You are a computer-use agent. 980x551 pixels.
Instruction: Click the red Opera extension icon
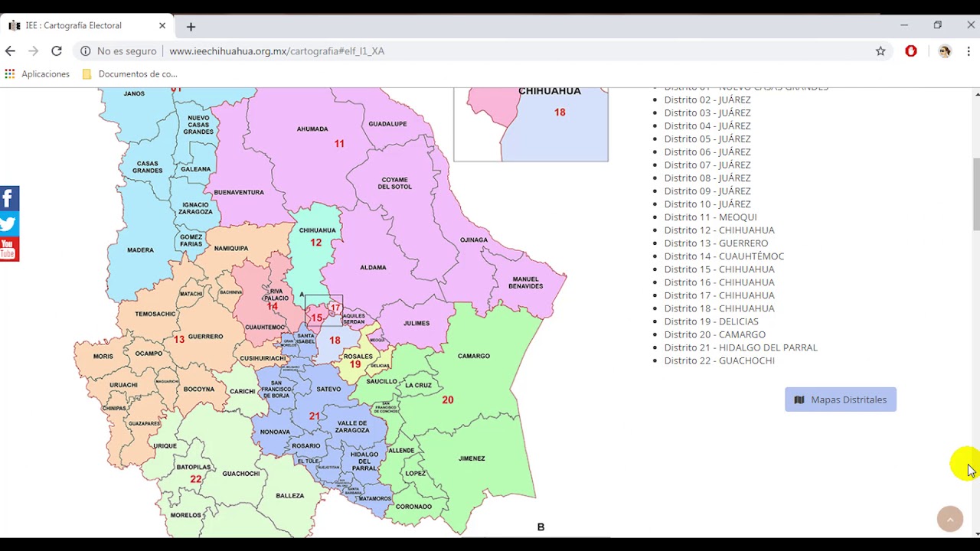(911, 51)
